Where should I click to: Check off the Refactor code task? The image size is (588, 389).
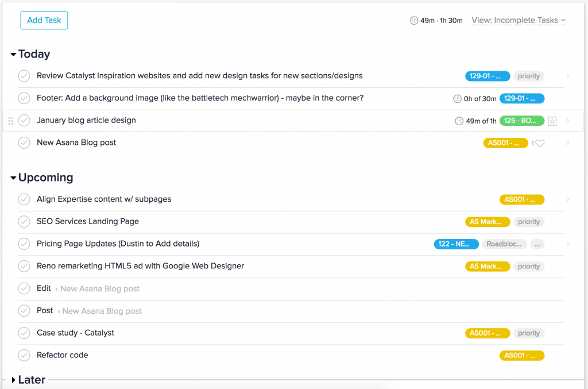coord(24,355)
